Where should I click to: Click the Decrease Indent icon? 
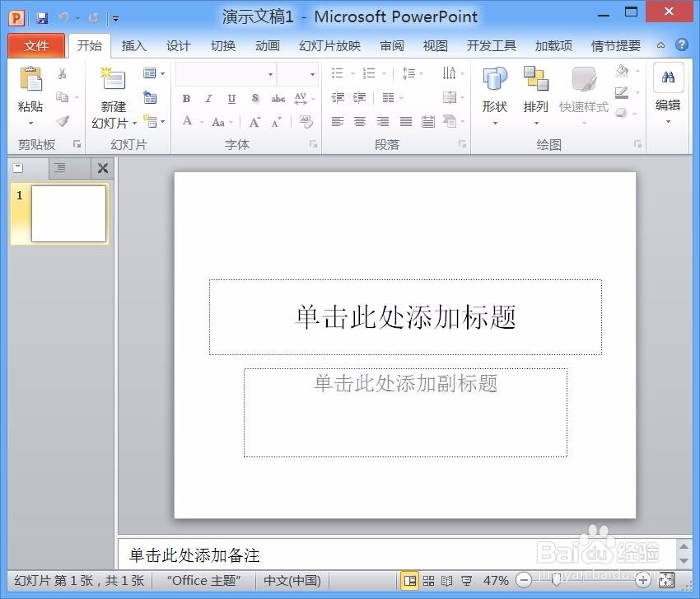pyautogui.click(x=338, y=97)
